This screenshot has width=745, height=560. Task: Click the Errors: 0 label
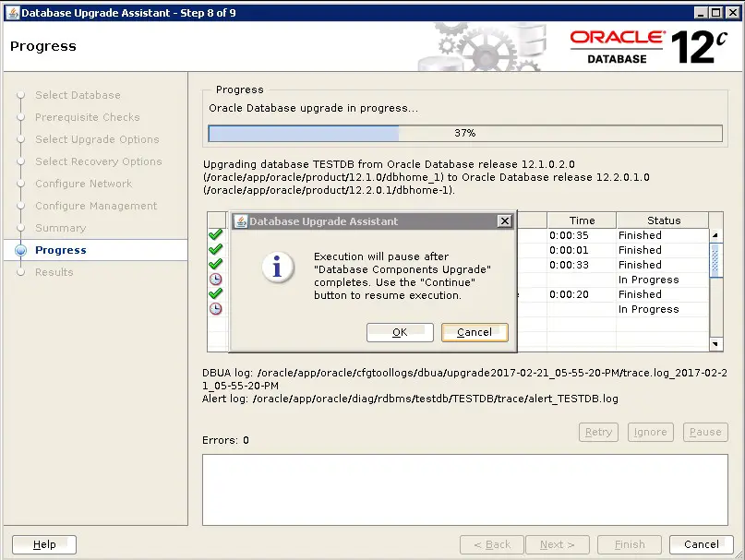point(225,440)
